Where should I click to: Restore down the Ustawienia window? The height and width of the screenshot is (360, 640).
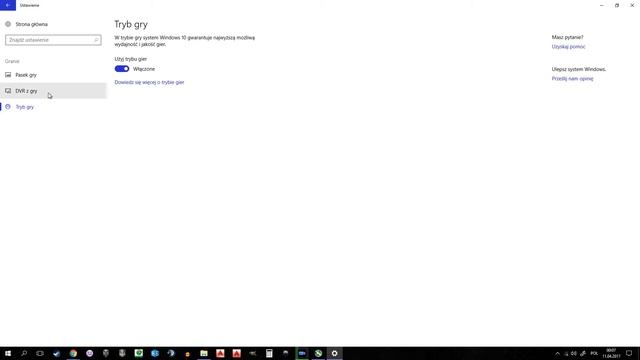(x=617, y=5)
